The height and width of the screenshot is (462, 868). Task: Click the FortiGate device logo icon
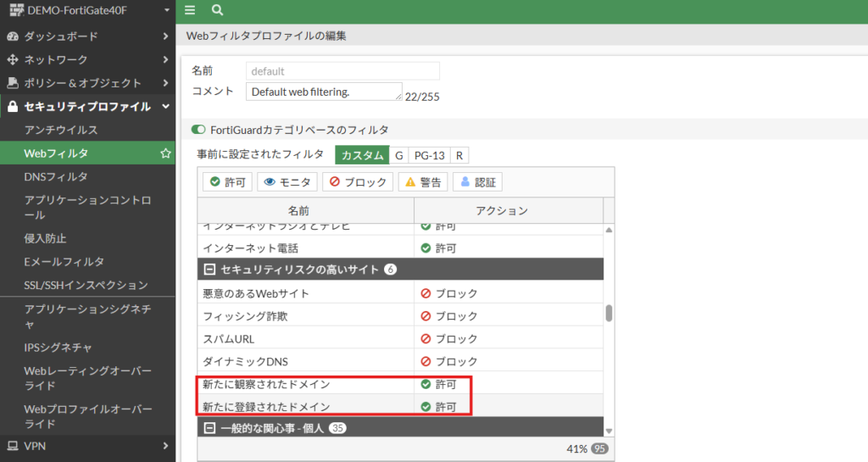click(x=17, y=10)
